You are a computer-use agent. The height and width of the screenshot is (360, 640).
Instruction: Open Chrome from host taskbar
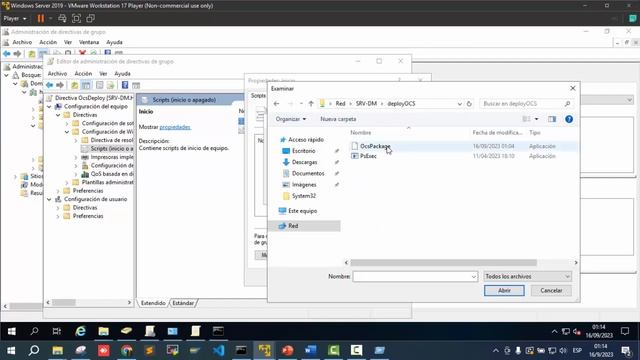pos(127,350)
